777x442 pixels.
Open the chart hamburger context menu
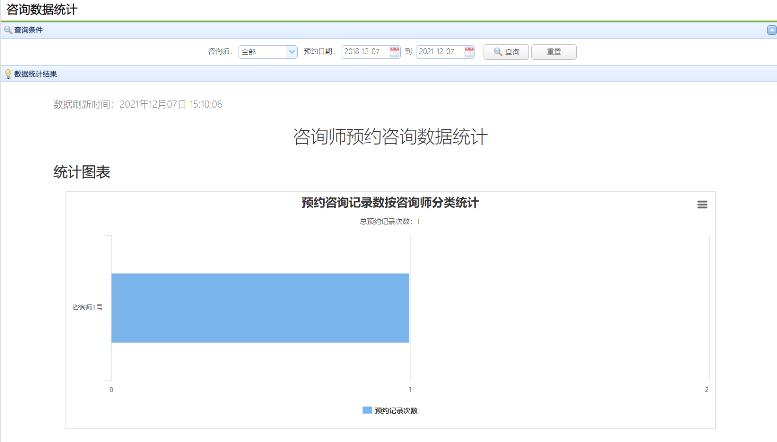tap(702, 205)
